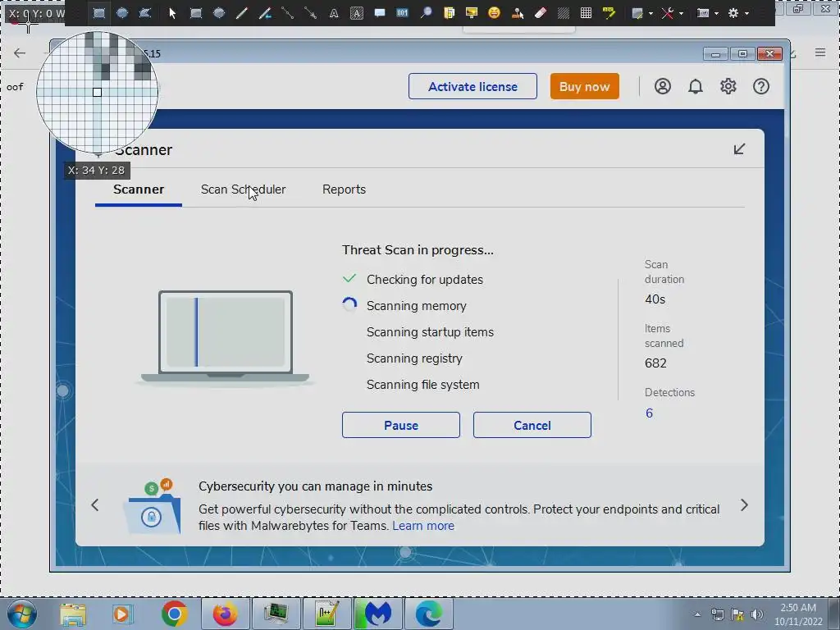Add a speech bubble annotation

(x=380, y=13)
